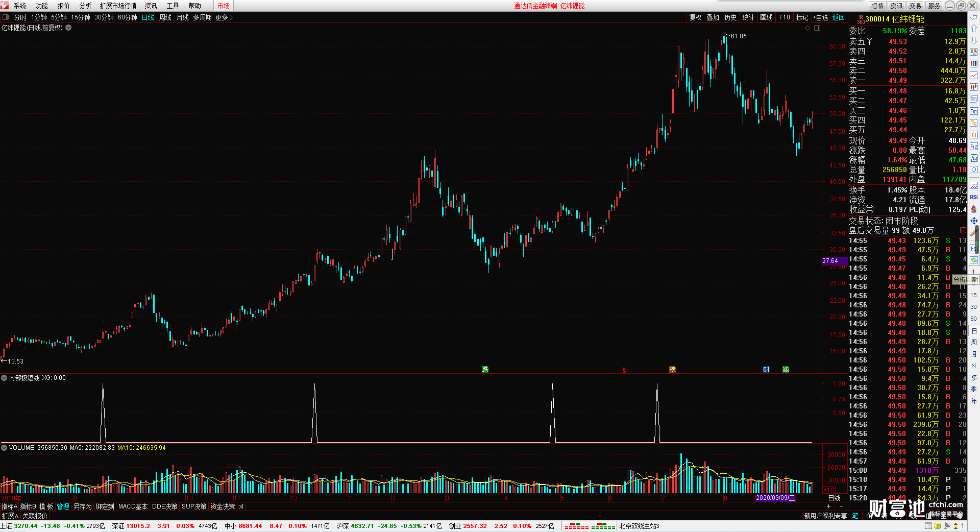Open the 系统 menu
The image size is (980, 532).
coord(20,6)
